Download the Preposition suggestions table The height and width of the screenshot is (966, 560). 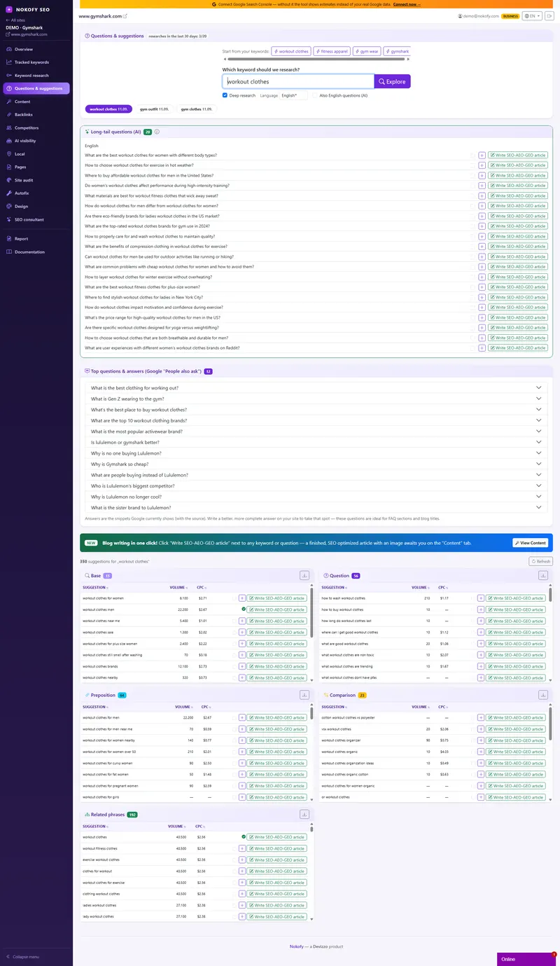304,695
